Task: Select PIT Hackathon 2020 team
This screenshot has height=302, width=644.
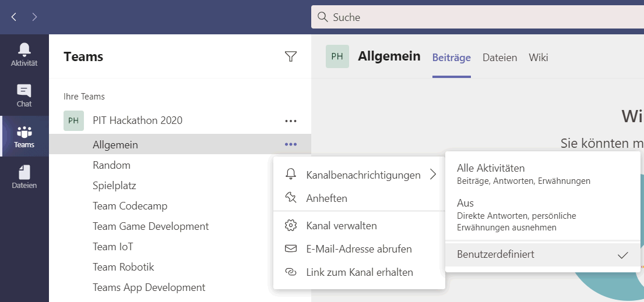Action: (138, 120)
